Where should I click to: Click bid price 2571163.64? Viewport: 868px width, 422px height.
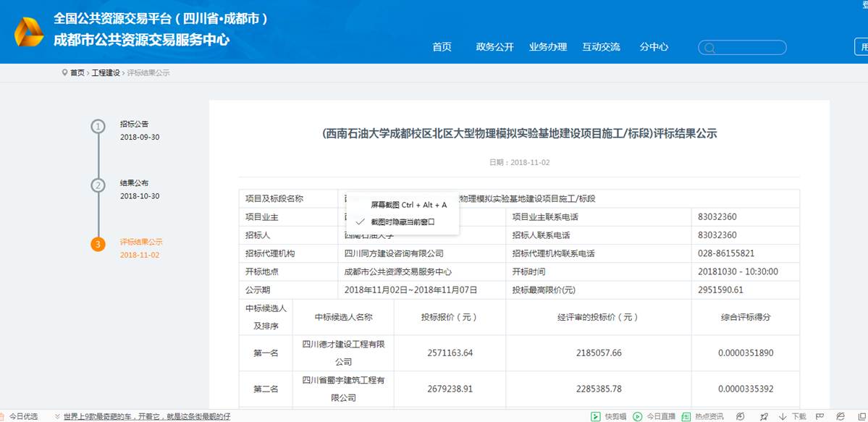[450, 353]
